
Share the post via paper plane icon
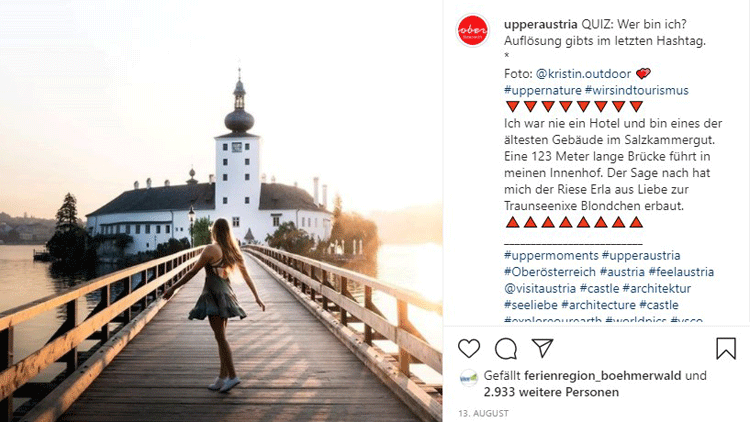click(542, 348)
